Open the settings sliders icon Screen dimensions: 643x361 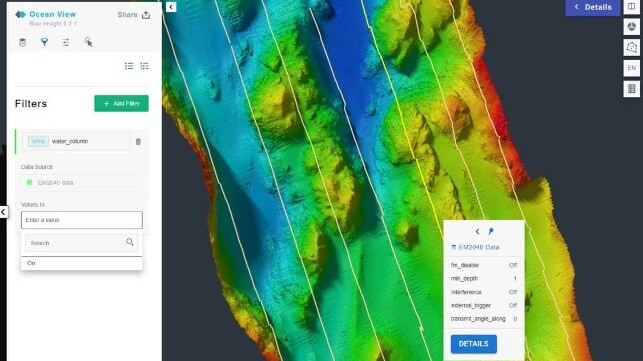tap(66, 42)
